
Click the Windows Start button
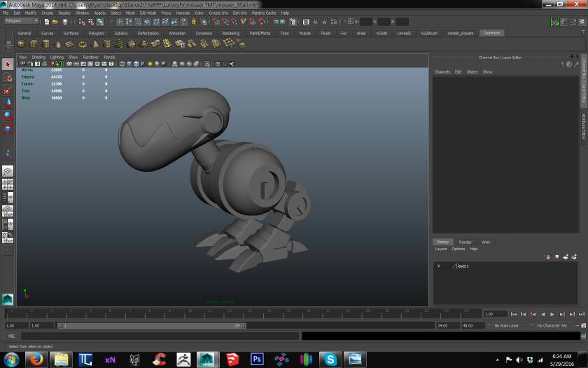point(11,360)
